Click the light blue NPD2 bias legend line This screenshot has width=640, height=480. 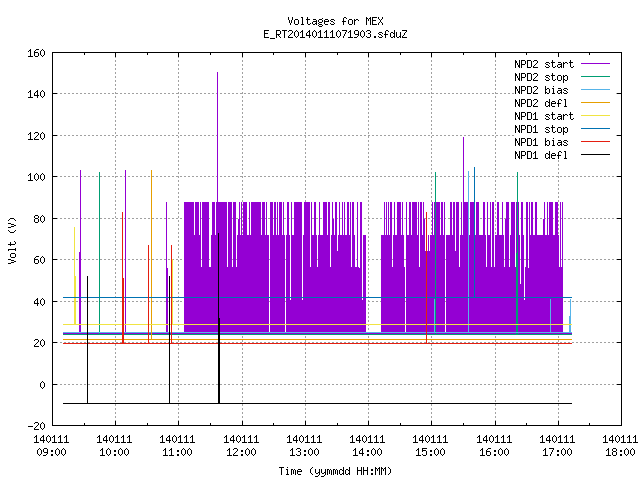[x=595, y=90]
